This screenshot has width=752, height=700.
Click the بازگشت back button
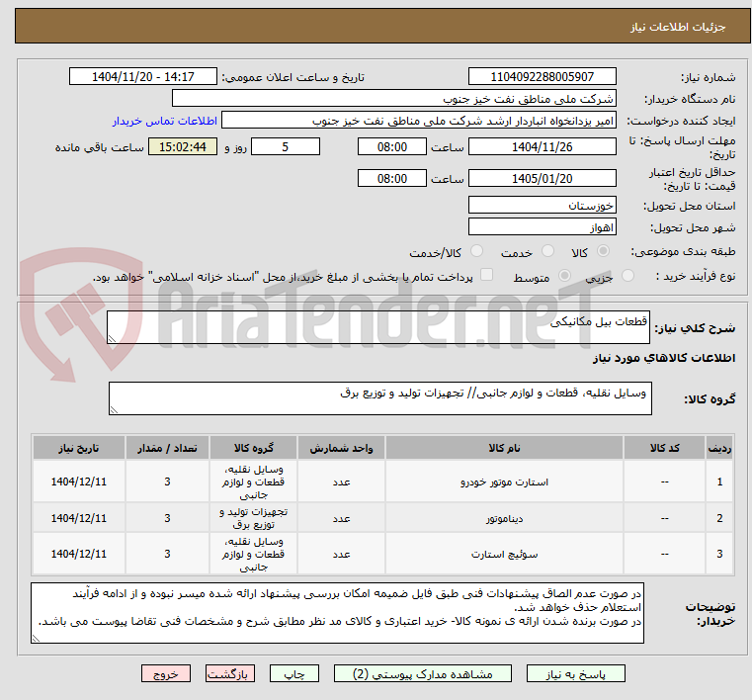(x=229, y=673)
